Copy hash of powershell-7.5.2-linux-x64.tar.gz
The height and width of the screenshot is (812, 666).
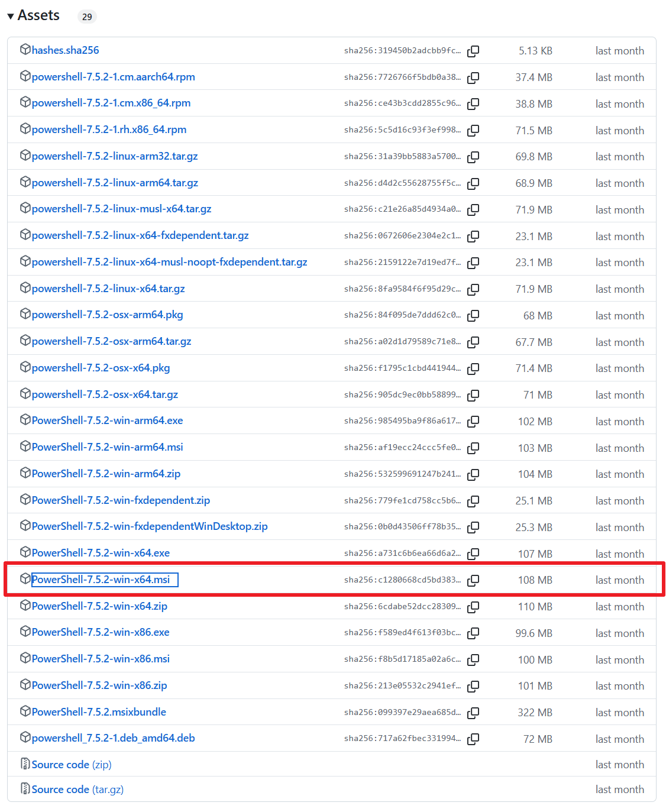tap(473, 290)
